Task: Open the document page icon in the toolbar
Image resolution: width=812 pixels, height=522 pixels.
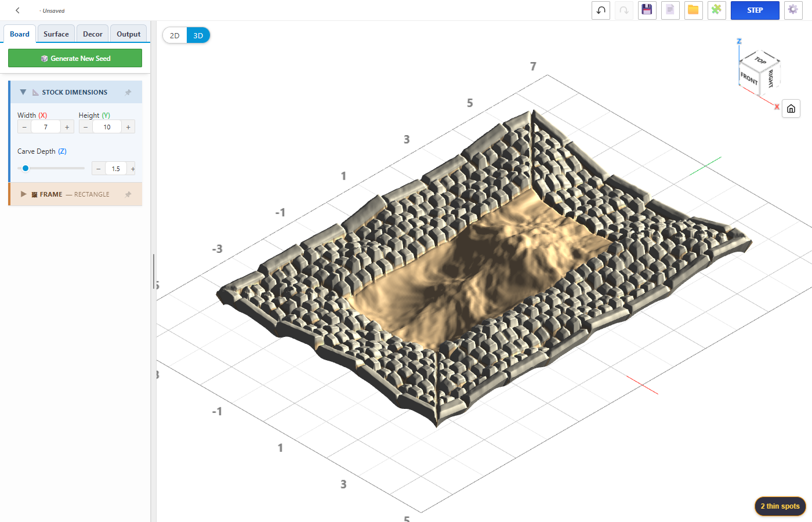Action: click(x=670, y=10)
